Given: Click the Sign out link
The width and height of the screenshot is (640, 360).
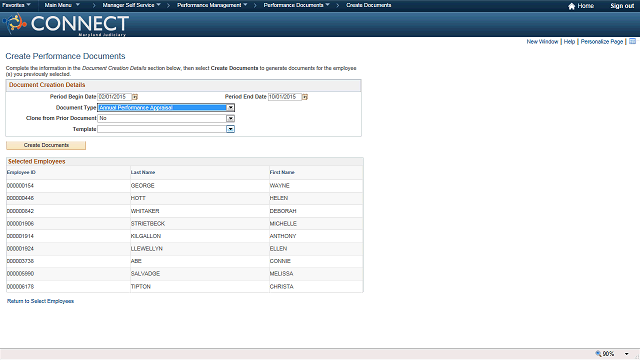Looking at the screenshot, I should pos(622,6).
